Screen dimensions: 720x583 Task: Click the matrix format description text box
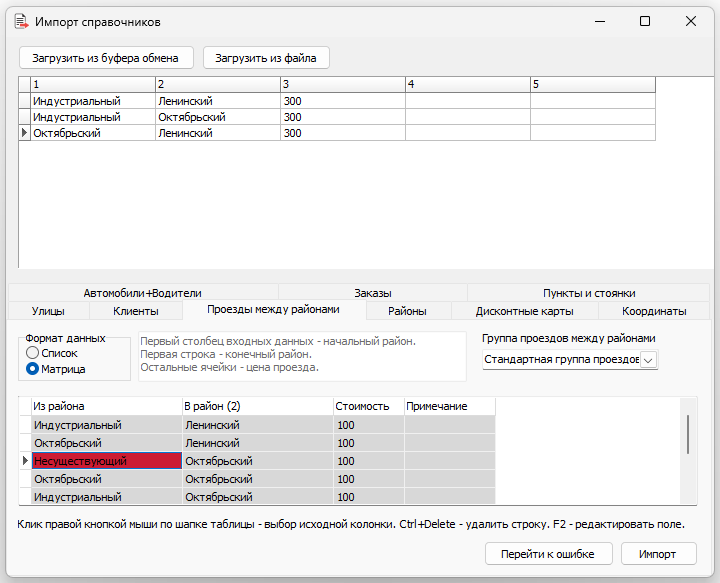302,356
